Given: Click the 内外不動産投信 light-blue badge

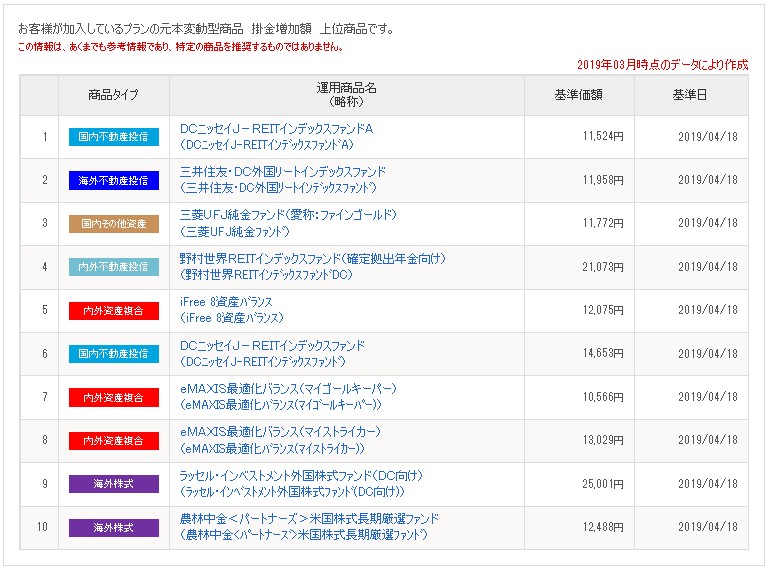Looking at the screenshot, I should 114,267.
